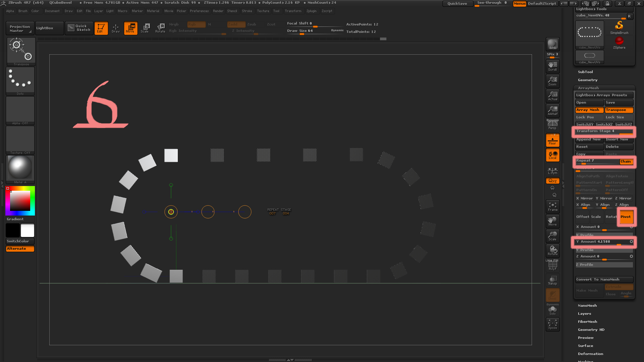
Task: Toggle the Array Mesh button
Action: (589, 110)
